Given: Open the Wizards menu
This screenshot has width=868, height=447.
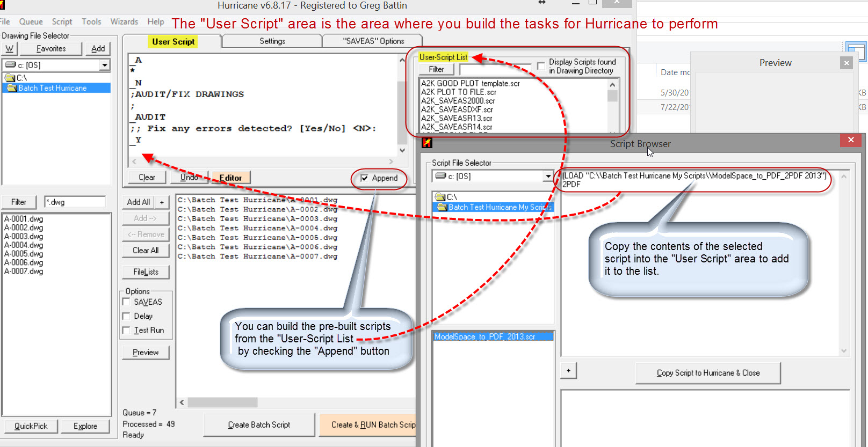Looking at the screenshot, I should click(x=124, y=21).
